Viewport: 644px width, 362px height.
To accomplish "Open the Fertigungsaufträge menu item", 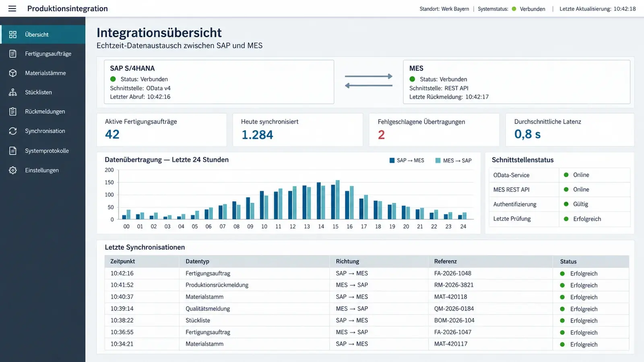I will [43, 53].
